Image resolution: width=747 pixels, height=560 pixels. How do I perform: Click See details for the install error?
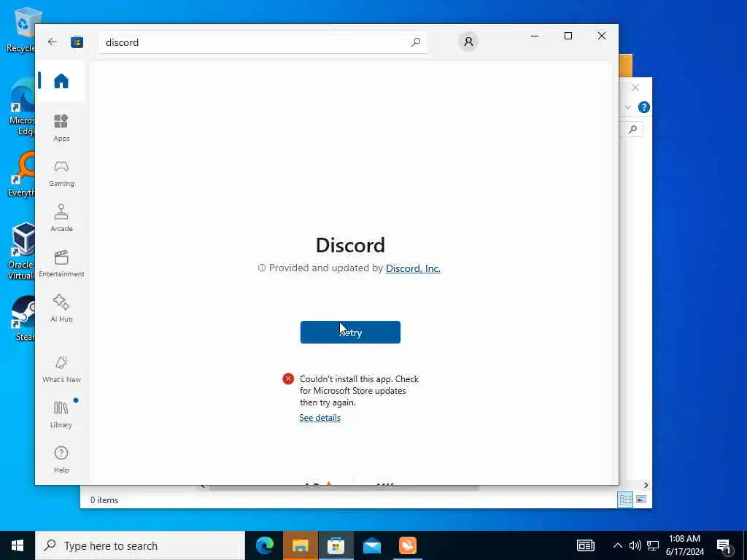click(320, 418)
